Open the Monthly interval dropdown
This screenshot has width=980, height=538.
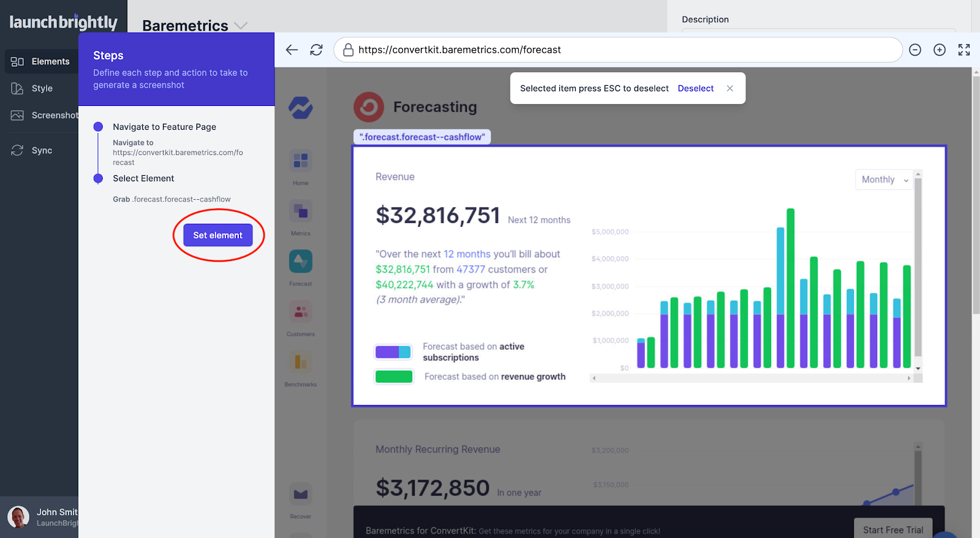[x=884, y=180]
